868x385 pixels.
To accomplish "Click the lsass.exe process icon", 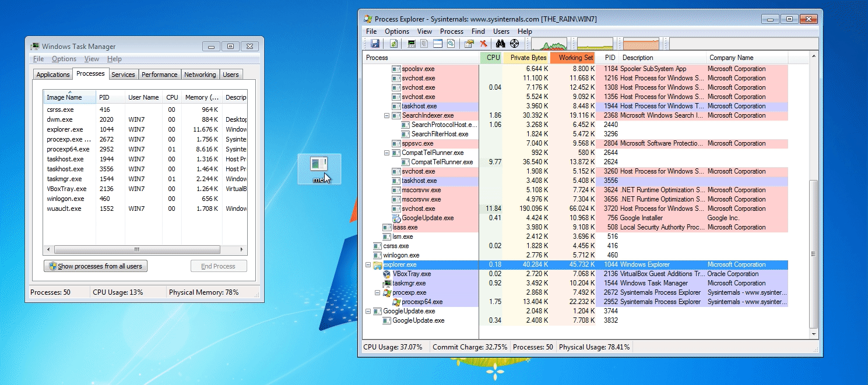I will [387, 227].
